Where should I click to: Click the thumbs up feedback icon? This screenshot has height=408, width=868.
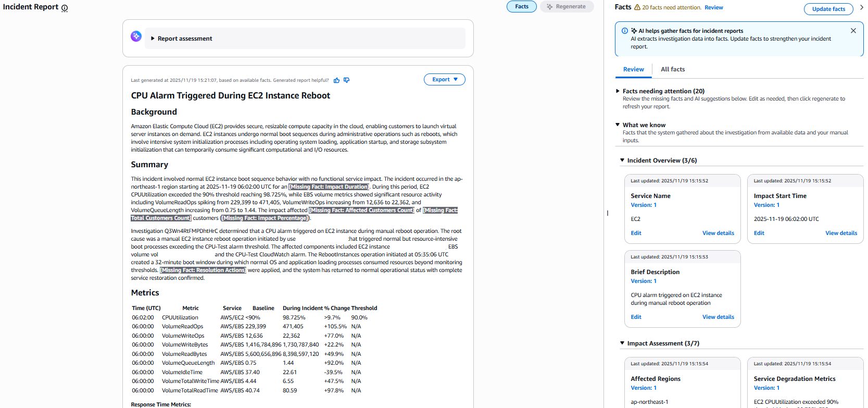[x=336, y=80]
